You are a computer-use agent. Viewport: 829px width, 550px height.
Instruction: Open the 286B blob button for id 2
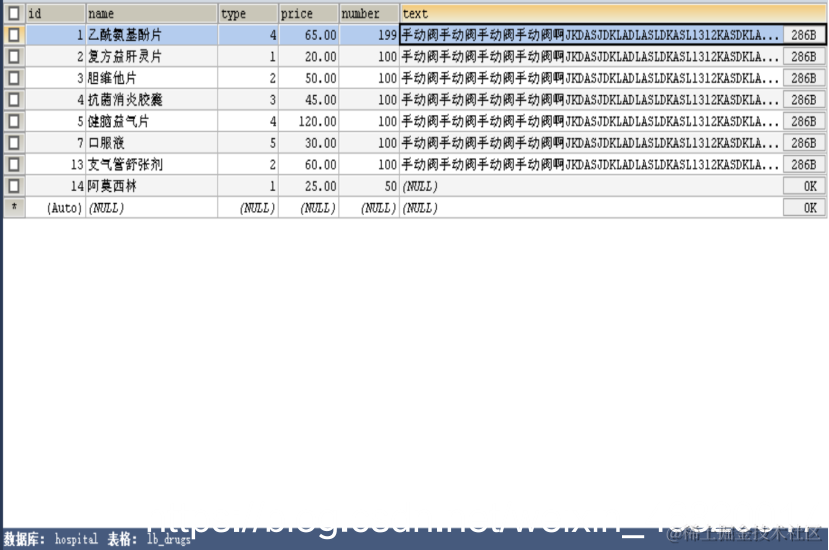click(804, 57)
